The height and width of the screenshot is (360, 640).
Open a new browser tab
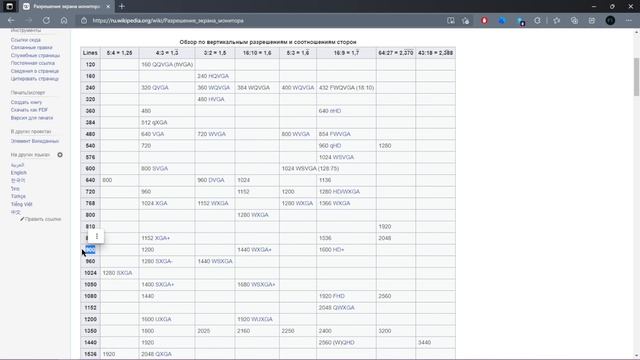tap(122, 7)
